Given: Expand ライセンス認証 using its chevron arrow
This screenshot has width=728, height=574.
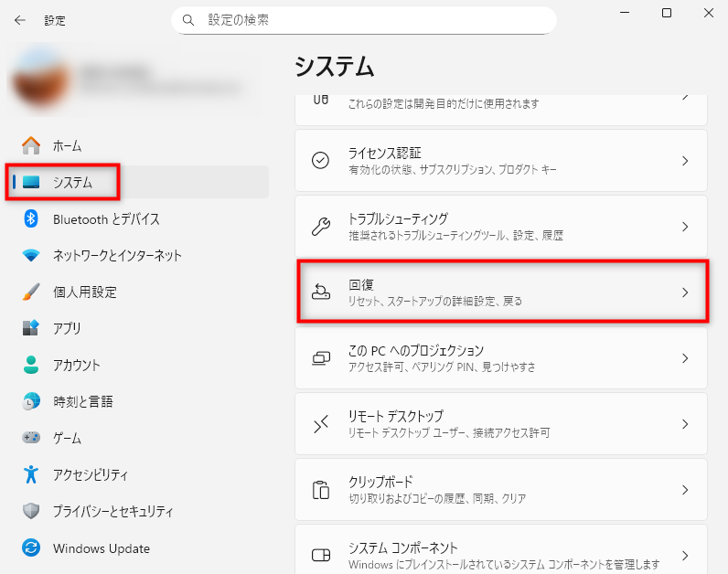Looking at the screenshot, I should [685, 161].
